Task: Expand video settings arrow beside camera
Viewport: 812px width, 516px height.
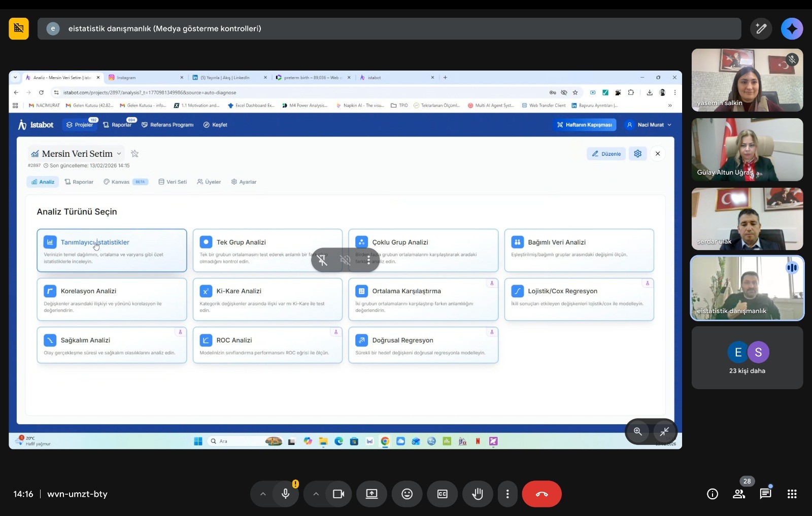Action: click(x=316, y=494)
